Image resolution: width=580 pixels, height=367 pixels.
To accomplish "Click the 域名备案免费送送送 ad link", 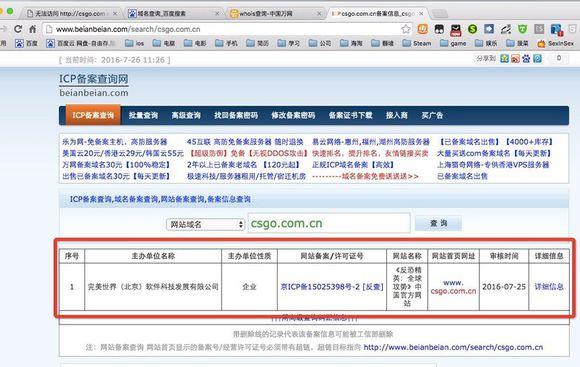I will 365,176.
